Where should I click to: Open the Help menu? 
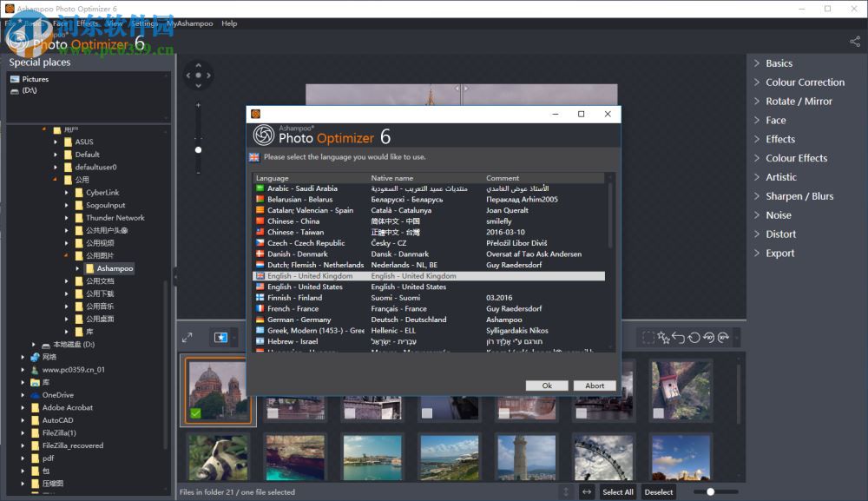[229, 23]
